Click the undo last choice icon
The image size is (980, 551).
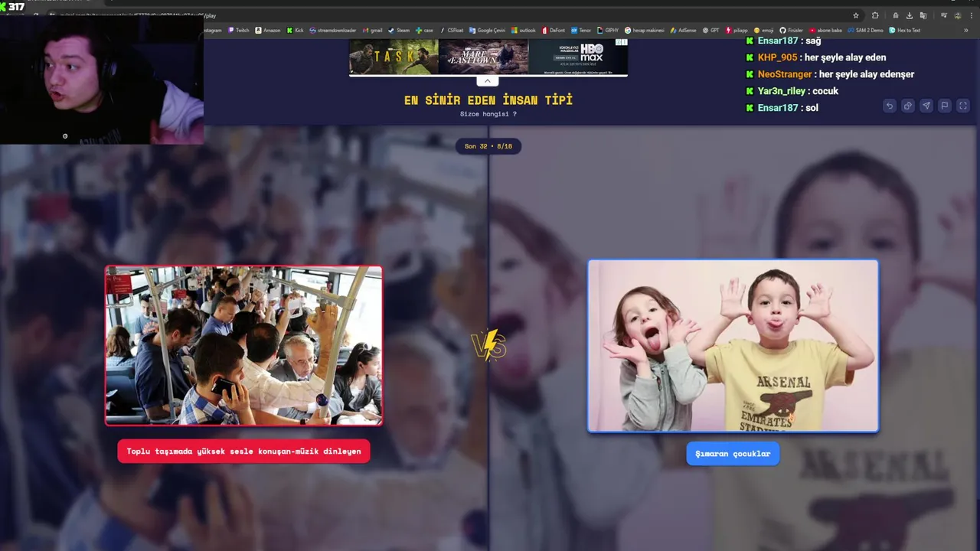pyautogui.click(x=889, y=106)
